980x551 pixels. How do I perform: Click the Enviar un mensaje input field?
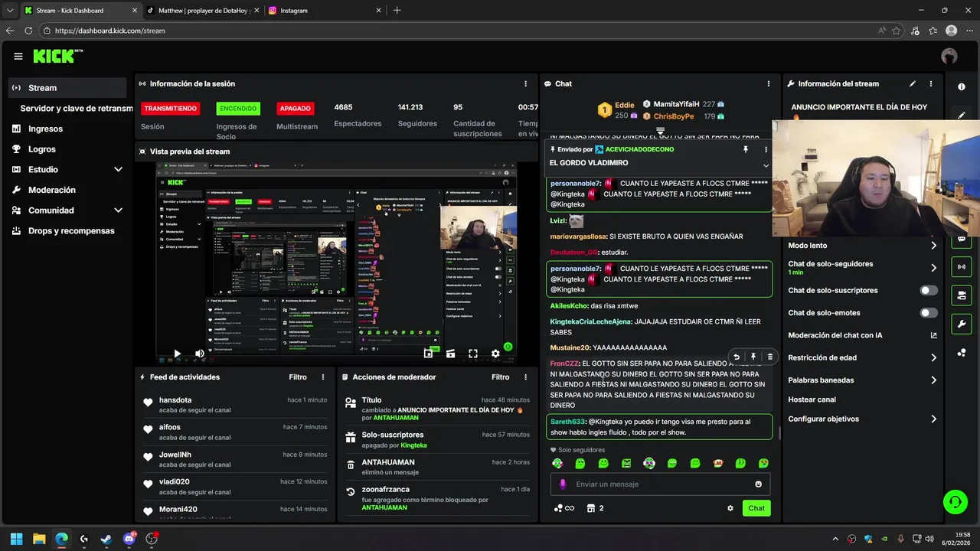point(660,484)
